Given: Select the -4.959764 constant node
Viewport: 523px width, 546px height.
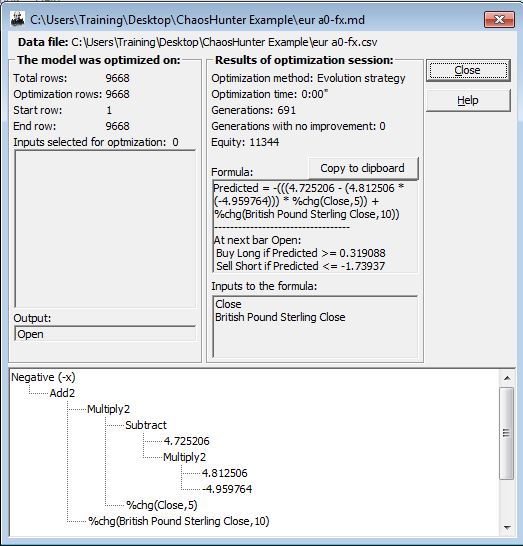Looking at the screenshot, I should click(227, 489).
